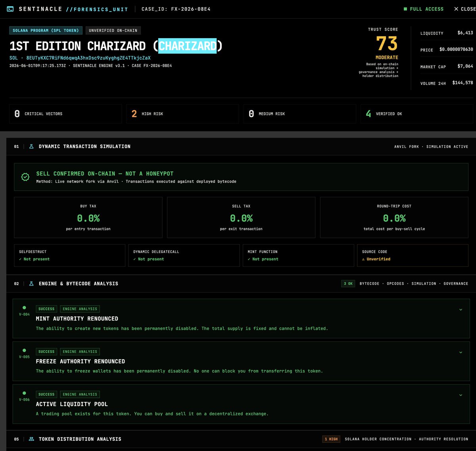Click the Solana Holder Concentration label
Screen dimensions: 476x451
[378, 439]
